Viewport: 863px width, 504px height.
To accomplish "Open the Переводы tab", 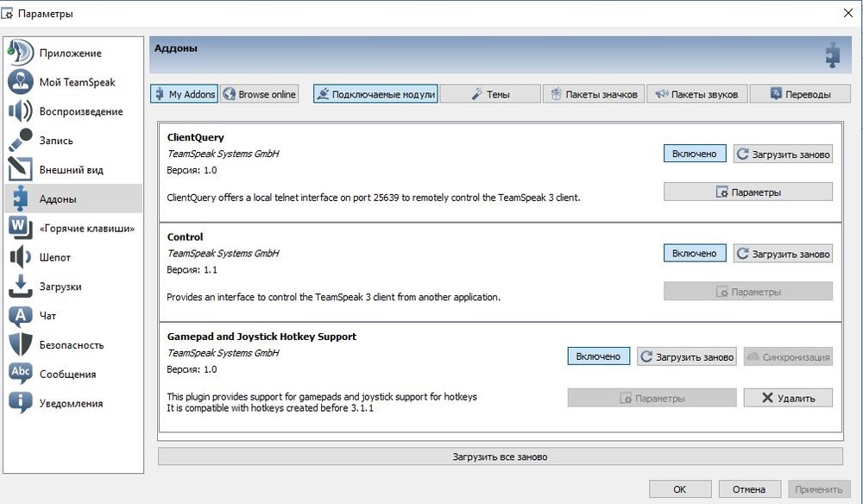I will tap(800, 94).
